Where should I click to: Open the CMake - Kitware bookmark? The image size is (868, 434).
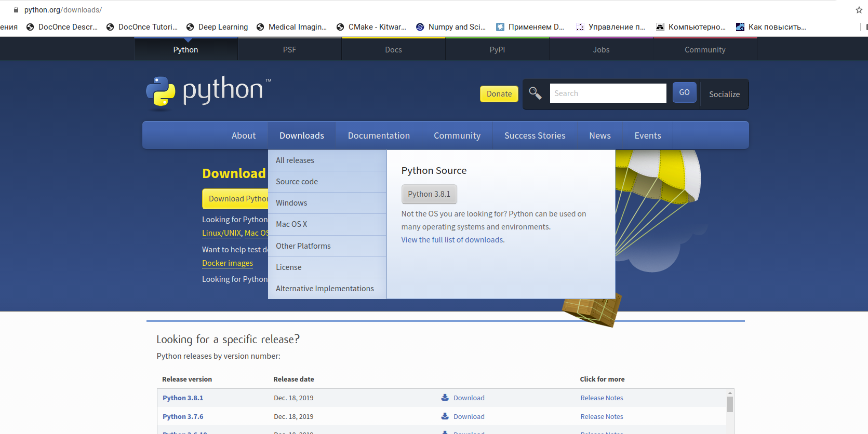[371, 27]
